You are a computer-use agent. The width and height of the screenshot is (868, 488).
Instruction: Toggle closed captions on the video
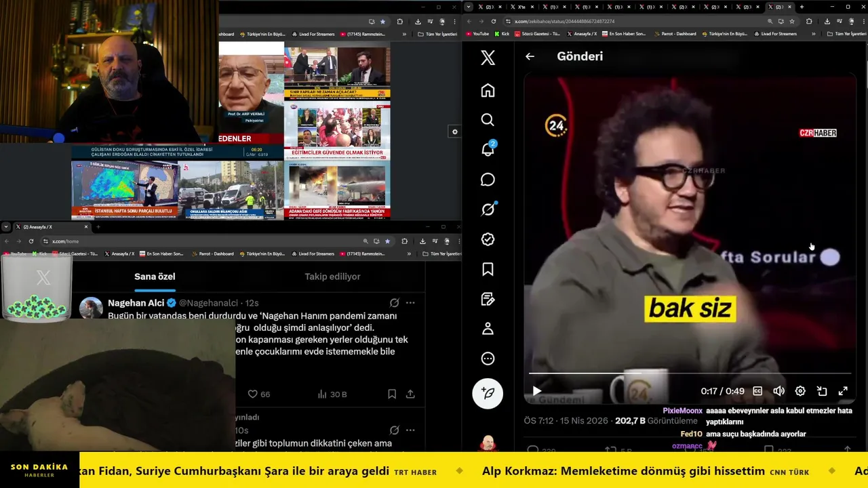[x=757, y=391]
